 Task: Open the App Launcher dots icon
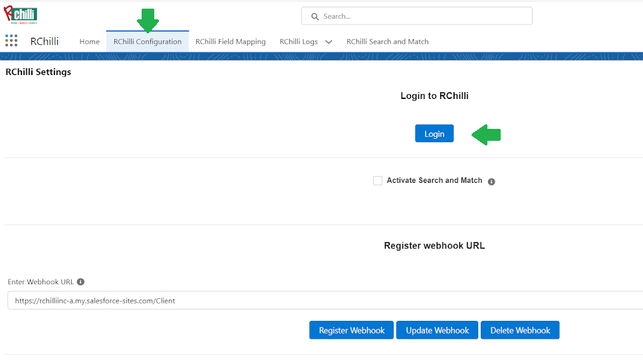11,41
